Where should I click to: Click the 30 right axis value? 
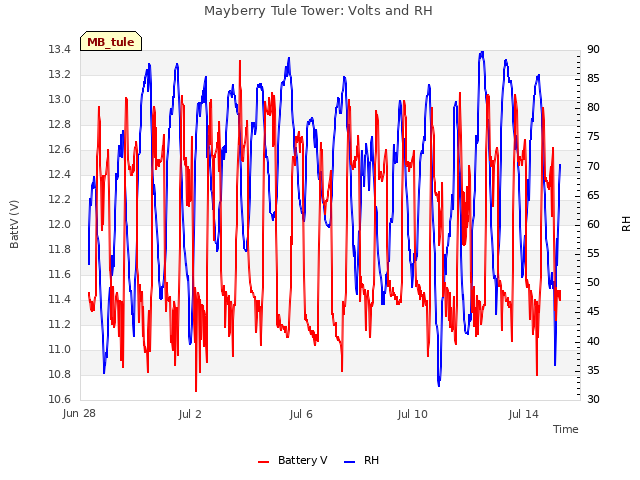pos(593,399)
